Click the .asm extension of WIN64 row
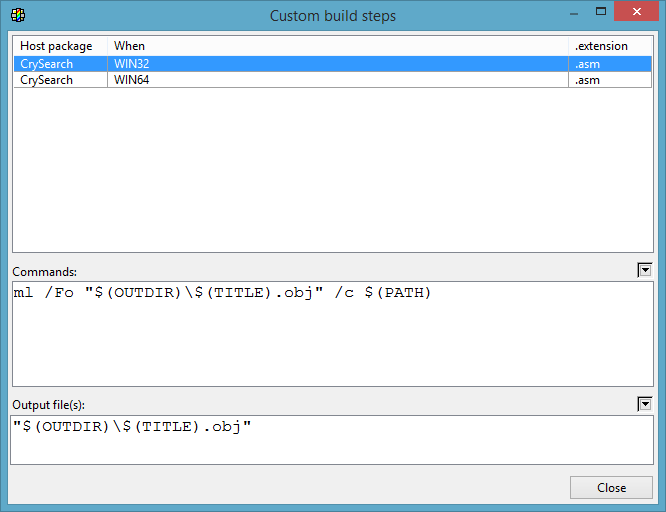This screenshot has width=666, height=512. (587, 80)
